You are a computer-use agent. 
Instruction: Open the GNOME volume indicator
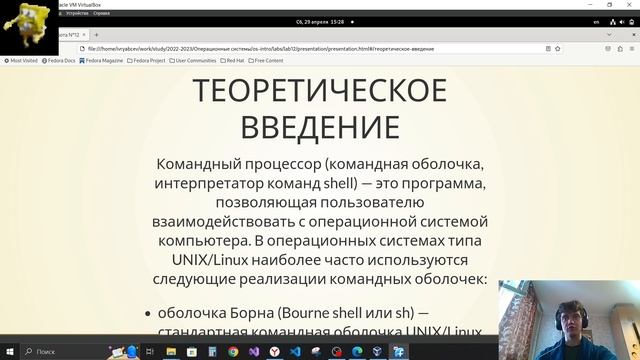[x=622, y=22]
